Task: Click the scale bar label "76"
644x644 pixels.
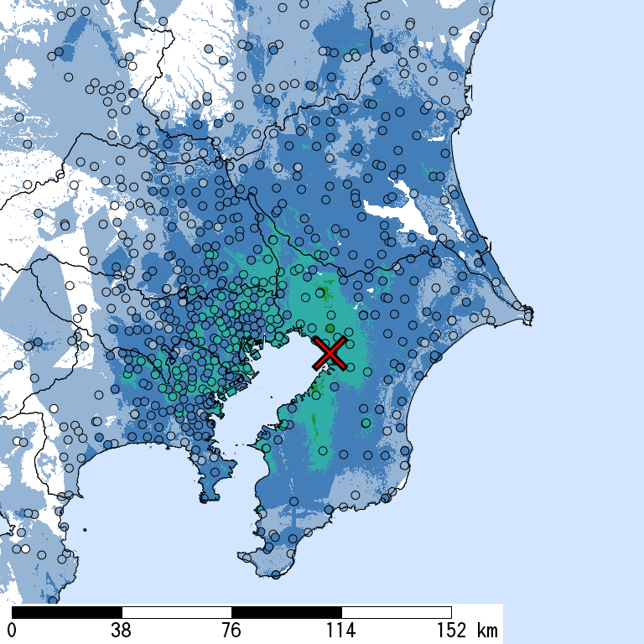Action: tap(231, 630)
